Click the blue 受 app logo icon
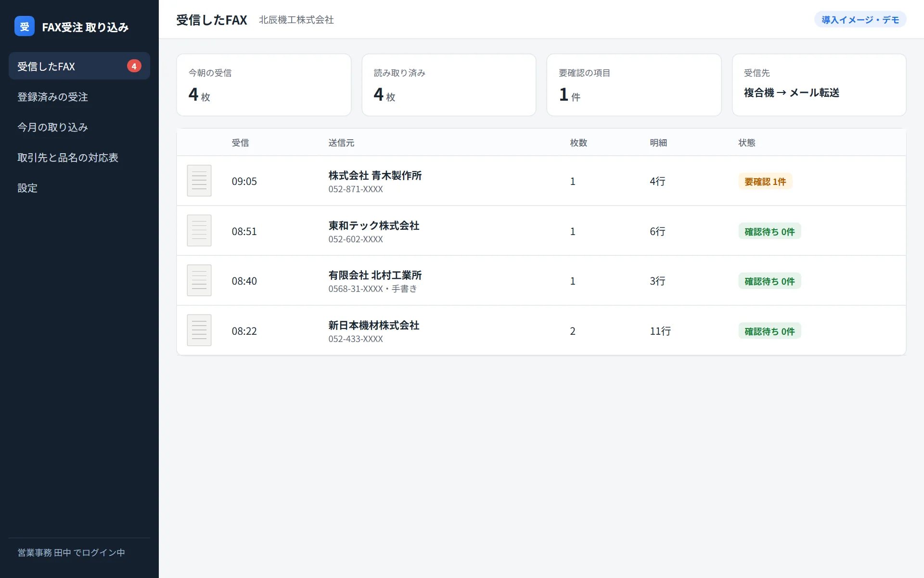Screen dimensions: 924x578 [25, 26]
